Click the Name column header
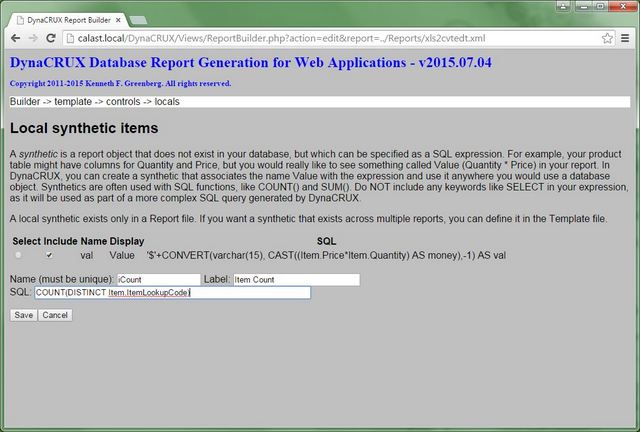This screenshot has width=640, height=432. click(94, 241)
